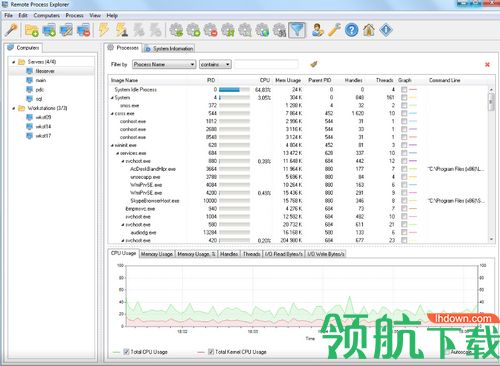Select the first workstation under Workstations
Screen dimensions: 500x366
point(43,117)
